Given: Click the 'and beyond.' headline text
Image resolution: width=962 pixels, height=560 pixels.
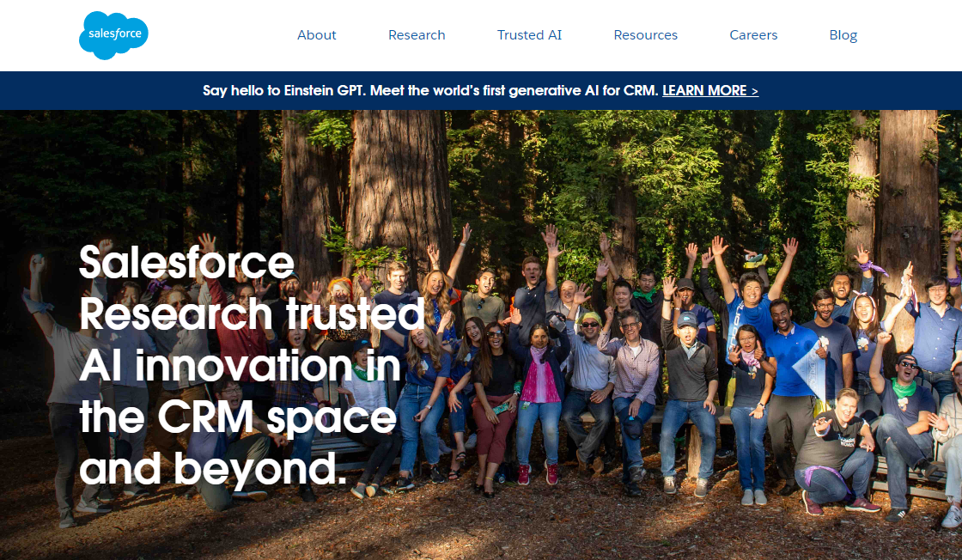Looking at the screenshot, I should pos(214,469).
